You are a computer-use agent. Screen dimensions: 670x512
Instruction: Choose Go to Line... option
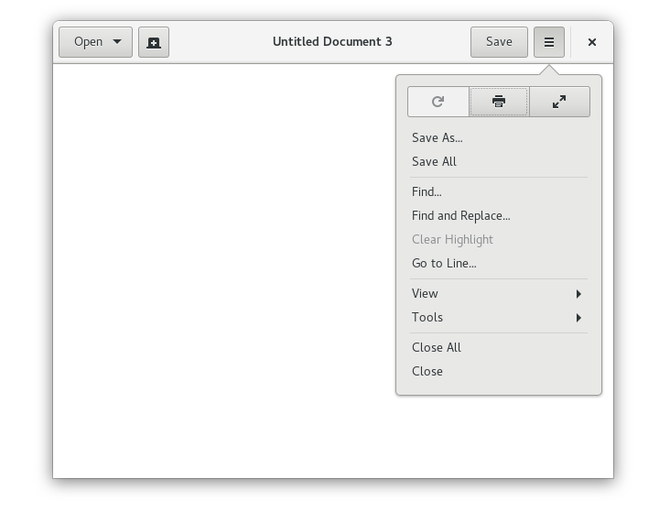pos(499,263)
